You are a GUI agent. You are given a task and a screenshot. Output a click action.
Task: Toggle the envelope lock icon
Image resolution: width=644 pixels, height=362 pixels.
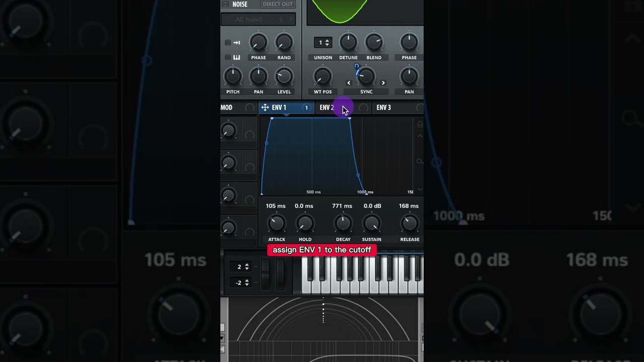(420, 124)
